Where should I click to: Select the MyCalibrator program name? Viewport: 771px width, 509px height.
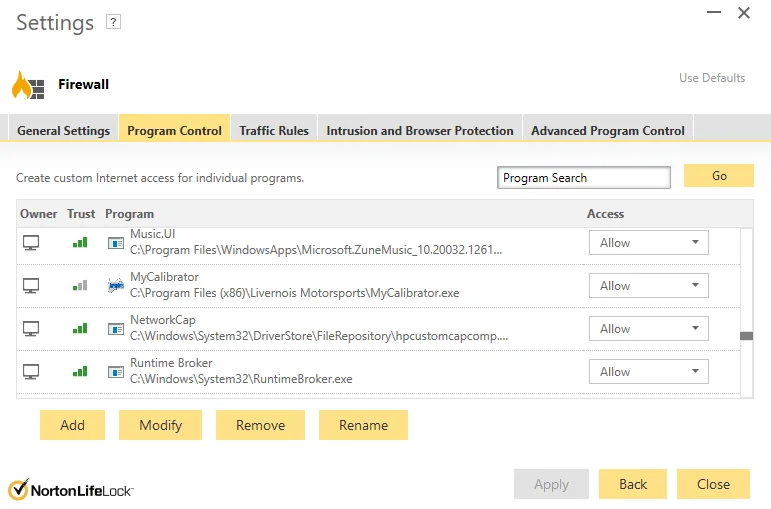164,277
